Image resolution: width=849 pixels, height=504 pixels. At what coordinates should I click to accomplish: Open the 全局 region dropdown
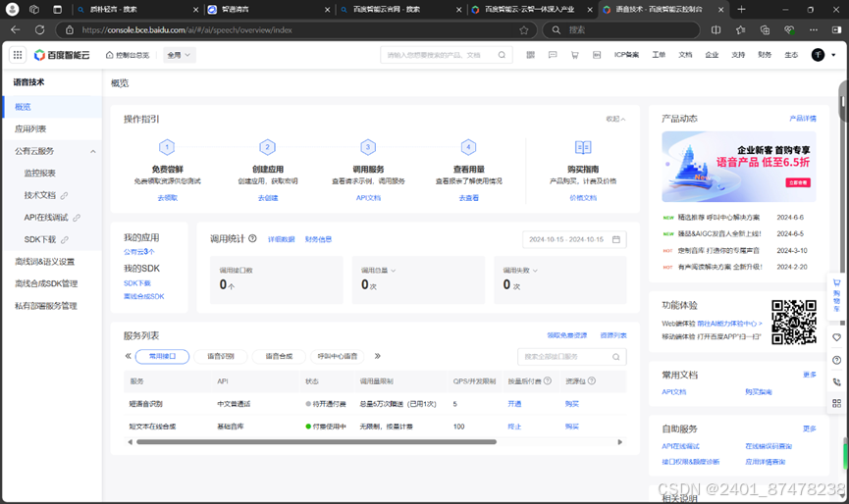coord(180,55)
